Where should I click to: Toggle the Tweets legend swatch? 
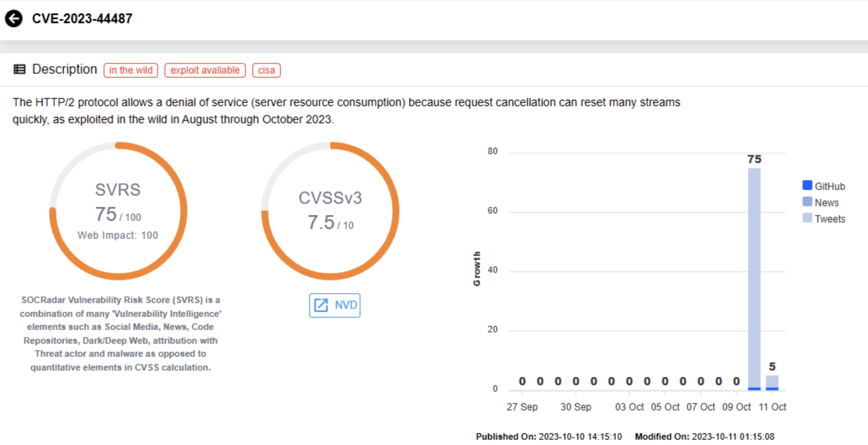pos(807,218)
